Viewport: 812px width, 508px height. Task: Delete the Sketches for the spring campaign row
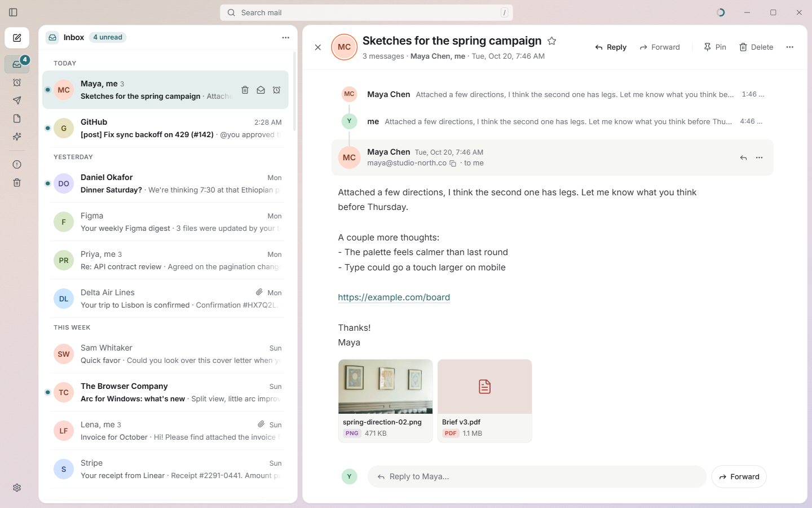[245, 90]
